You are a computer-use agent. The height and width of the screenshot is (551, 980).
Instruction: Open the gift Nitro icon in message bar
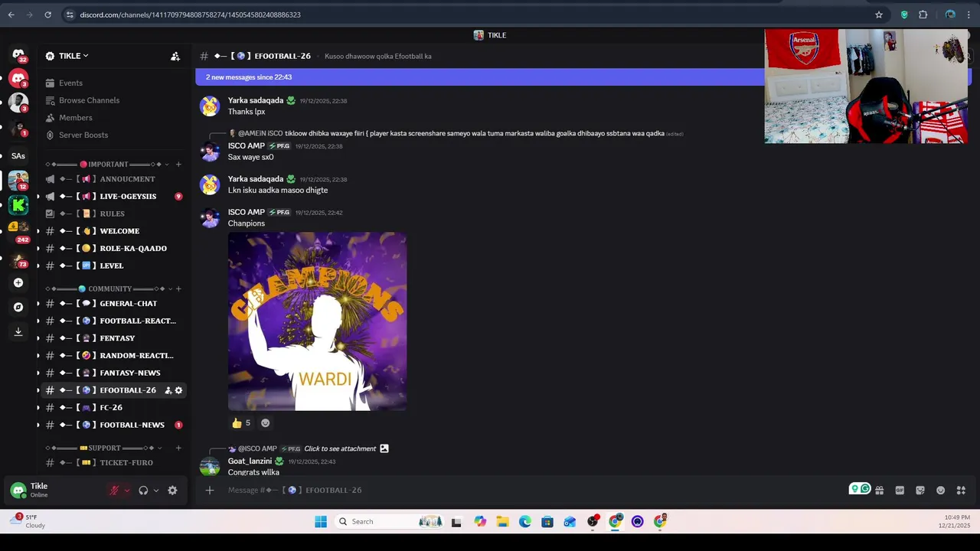click(x=879, y=491)
